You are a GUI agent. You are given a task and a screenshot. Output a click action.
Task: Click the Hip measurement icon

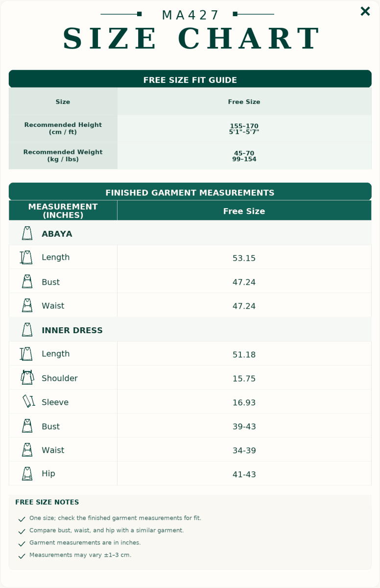pos(27,474)
